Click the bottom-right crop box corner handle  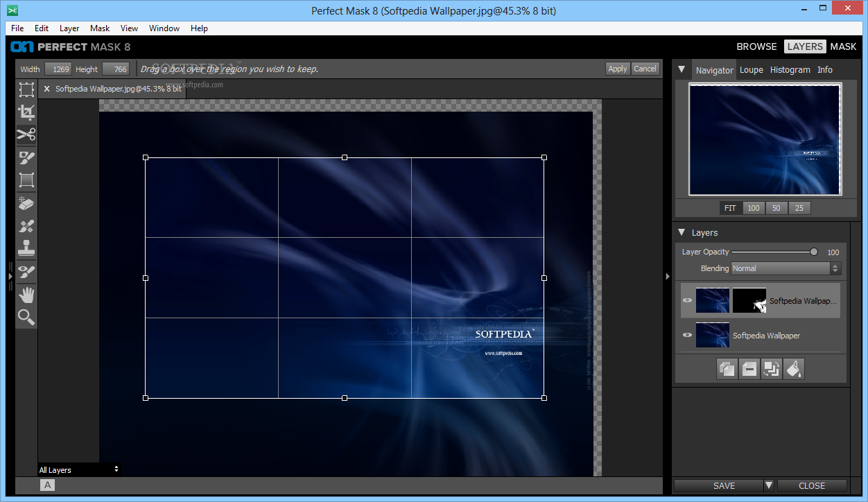click(x=544, y=398)
